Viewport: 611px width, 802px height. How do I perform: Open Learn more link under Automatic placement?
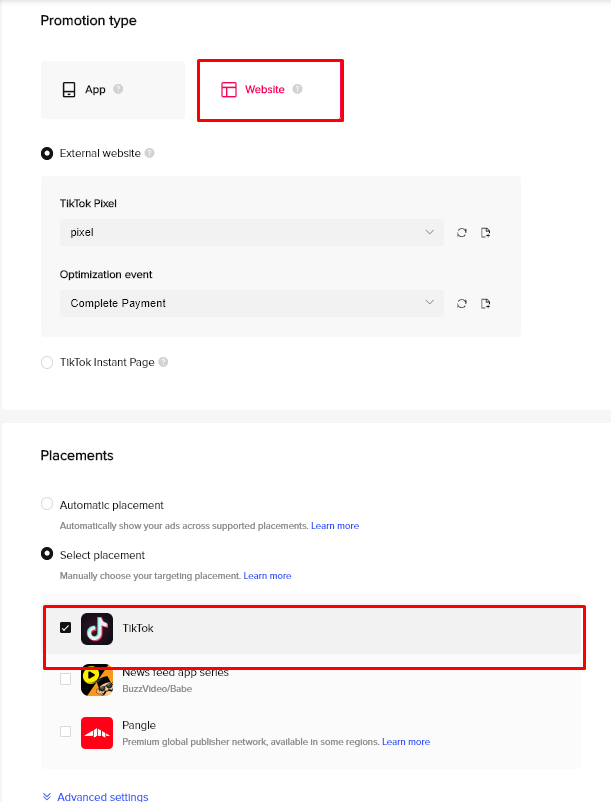click(x=335, y=526)
